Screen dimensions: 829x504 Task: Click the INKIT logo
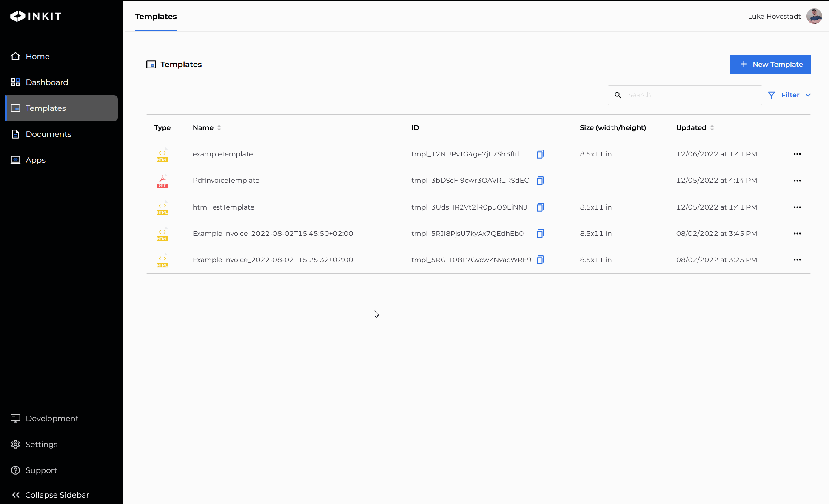36,16
